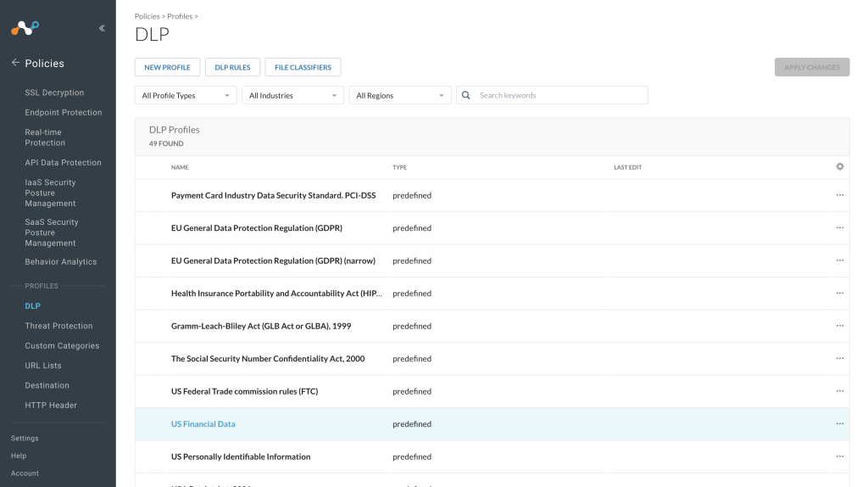Screen dimensions: 868x487
Task: Open more options for Social Security Number Act row
Action: [x=840, y=359]
